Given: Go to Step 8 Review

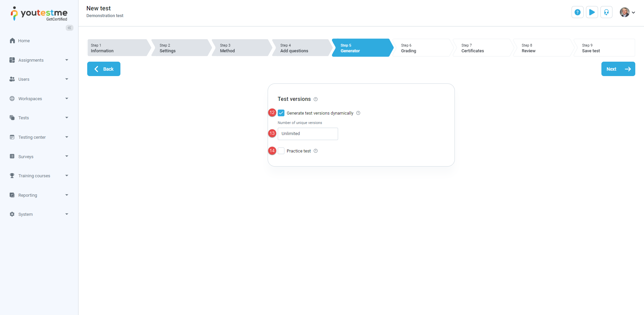Looking at the screenshot, I should point(543,48).
